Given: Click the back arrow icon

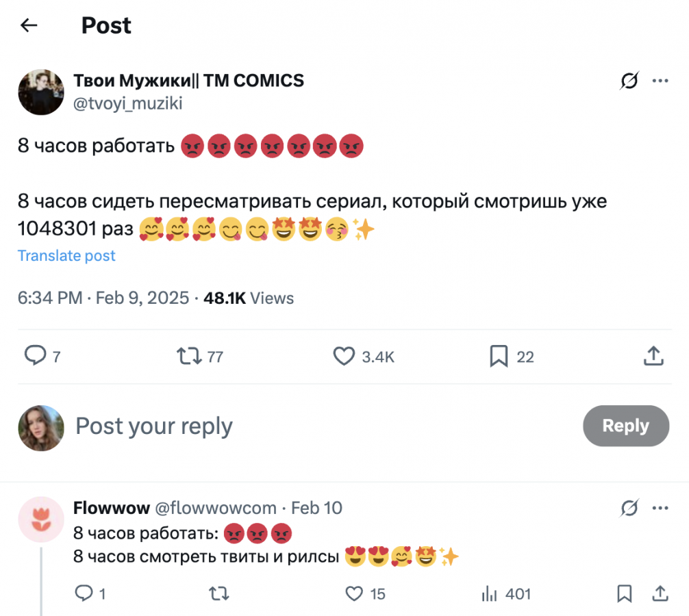Looking at the screenshot, I should [x=29, y=26].
